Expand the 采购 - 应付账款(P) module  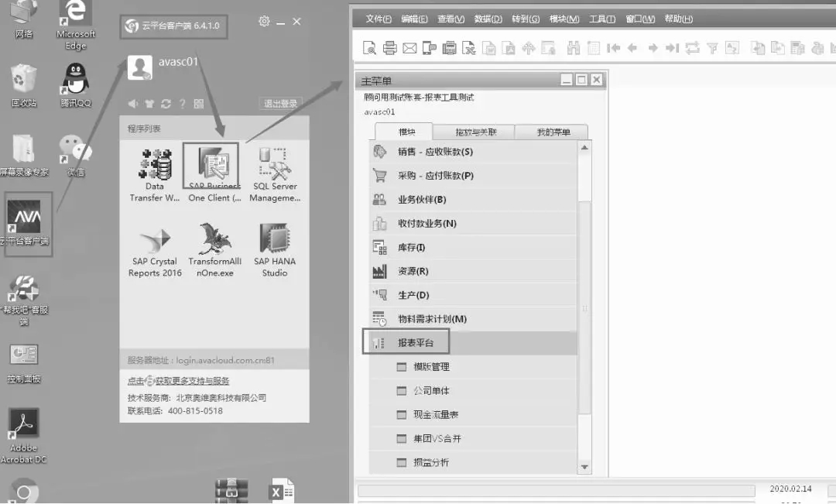(x=474, y=176)
